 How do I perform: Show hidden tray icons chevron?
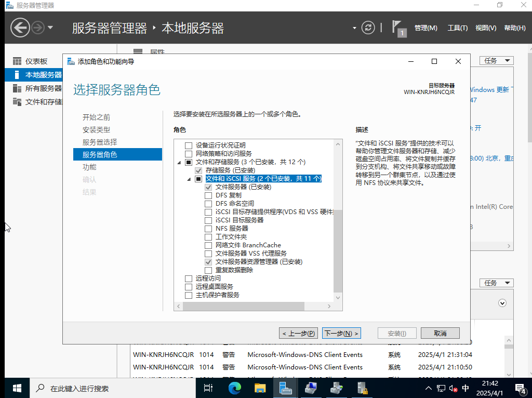click(429, 388)
